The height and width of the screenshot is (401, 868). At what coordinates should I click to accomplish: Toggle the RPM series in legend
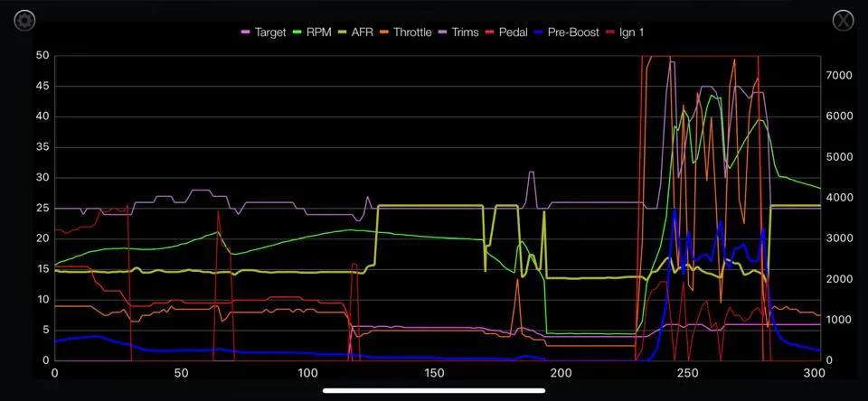pos(312,33)
